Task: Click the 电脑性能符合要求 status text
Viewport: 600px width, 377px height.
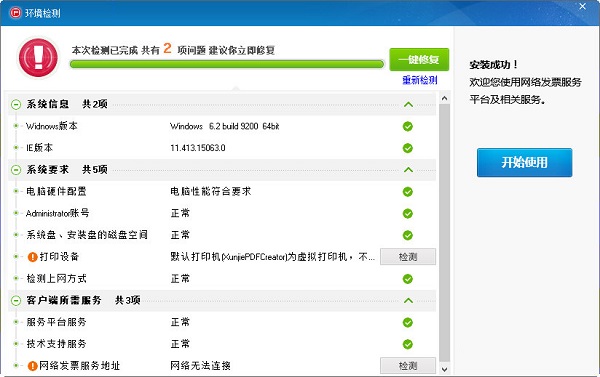Action: click(x=211, y=191)
